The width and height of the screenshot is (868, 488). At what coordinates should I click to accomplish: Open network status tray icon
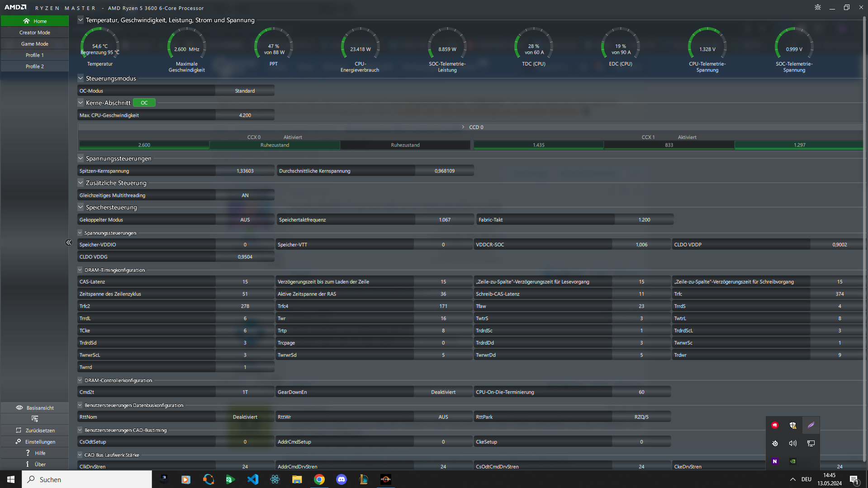tap(811, 443)
